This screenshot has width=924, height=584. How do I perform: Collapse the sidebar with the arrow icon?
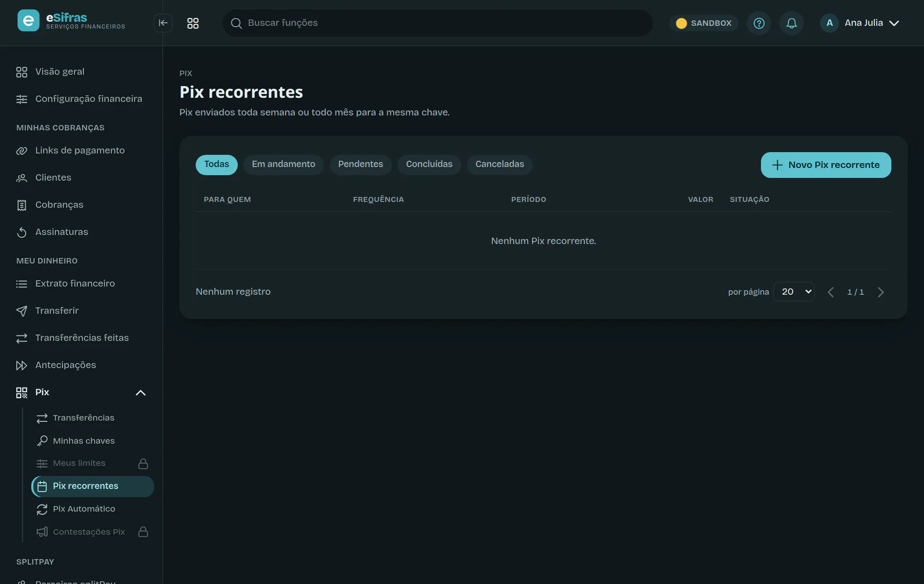163,23
